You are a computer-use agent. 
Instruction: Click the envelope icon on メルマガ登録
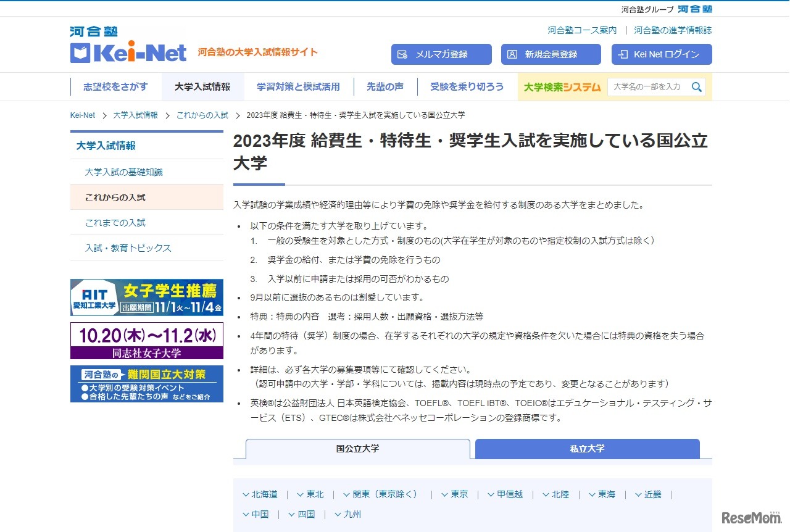[x=402, y=54]
